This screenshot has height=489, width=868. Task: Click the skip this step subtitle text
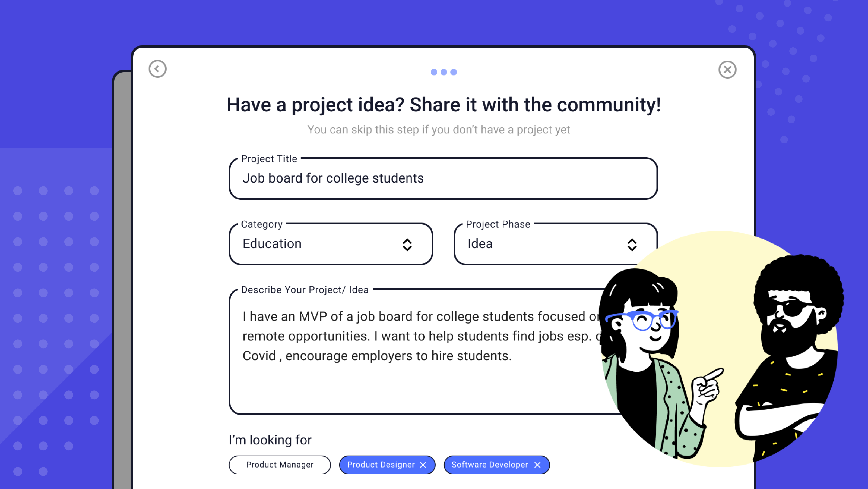click(438, 130)
